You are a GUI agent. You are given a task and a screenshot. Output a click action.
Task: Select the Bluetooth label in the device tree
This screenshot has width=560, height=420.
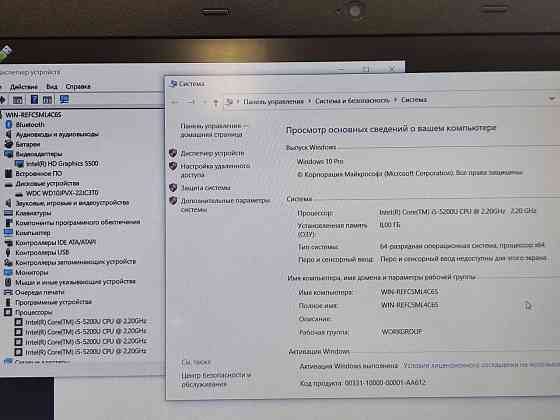[x=30, y=125]
